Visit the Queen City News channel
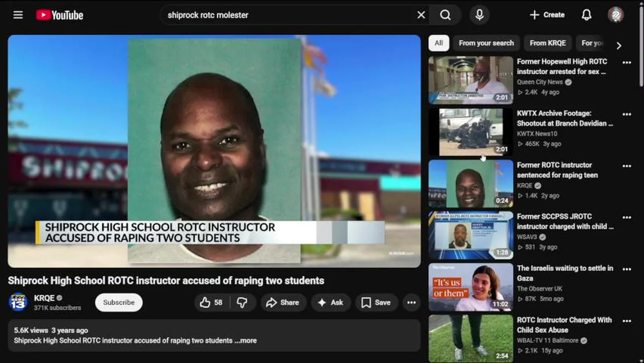 point(540,82)
